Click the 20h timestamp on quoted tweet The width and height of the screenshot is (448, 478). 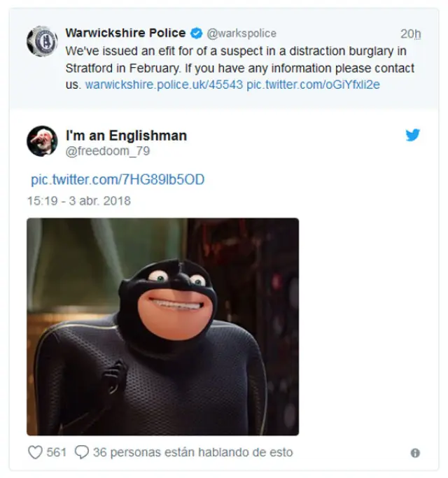[x=410, y=34]
